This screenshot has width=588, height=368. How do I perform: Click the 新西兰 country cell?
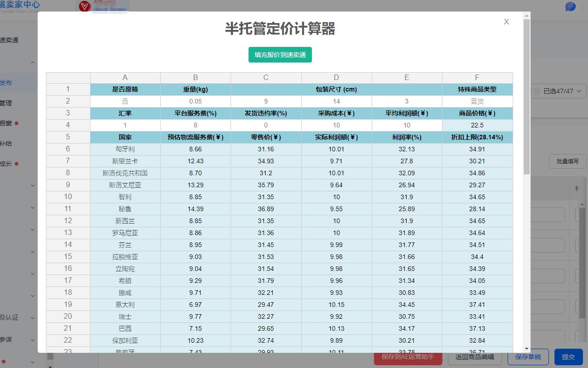click(125, 221)
